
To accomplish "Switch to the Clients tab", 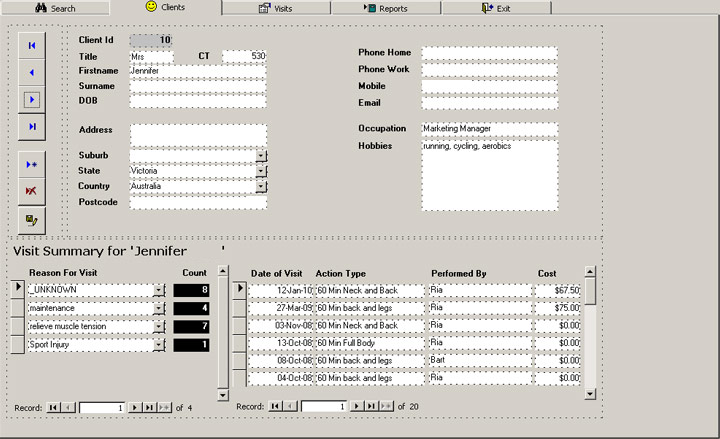I will (x=166, y=7).
